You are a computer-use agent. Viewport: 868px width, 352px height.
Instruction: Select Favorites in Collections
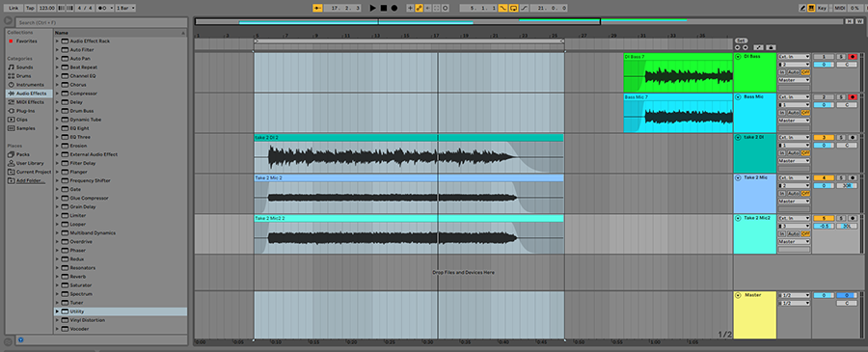pyautogui.click(x=27, y=41)
